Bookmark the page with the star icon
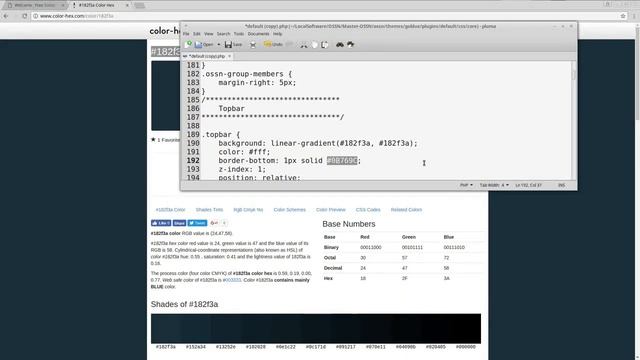 pyautogui.click(x=623, y=16)
